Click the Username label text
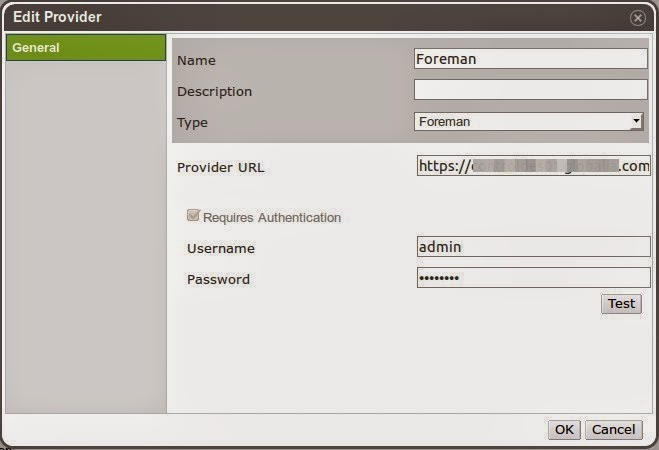Screen dimensions: 659x450 pos(220,248)
